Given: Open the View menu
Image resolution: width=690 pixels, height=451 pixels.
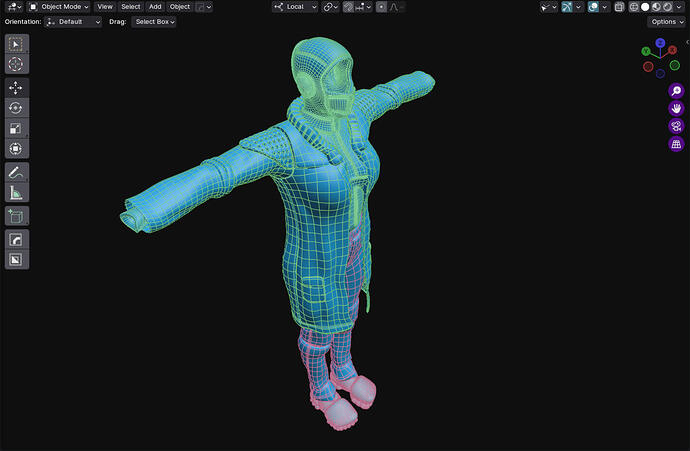Looking at the screenshot, I should coord(105,6).
